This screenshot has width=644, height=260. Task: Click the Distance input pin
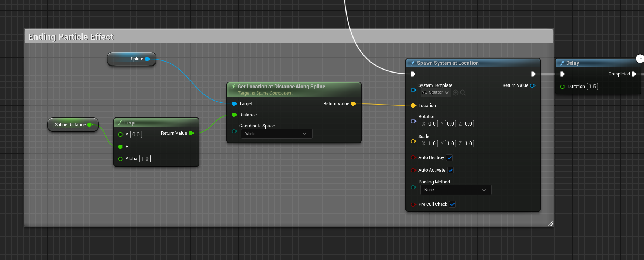234,115
